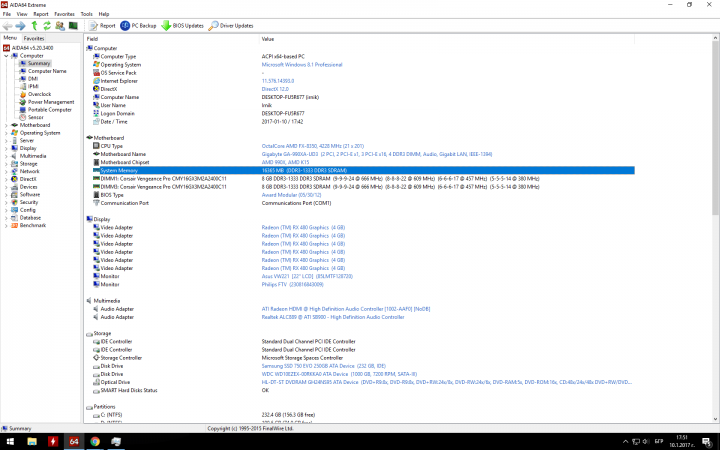The image size is (720, 450).
Task: Click the green Up arrow toolbar icon
Action: click(x=34, y=26)
